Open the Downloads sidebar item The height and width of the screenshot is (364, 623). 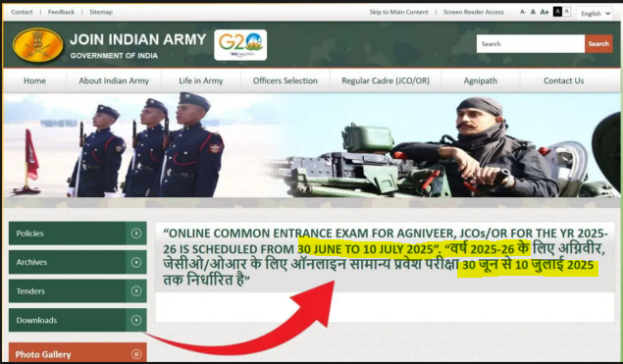point(78,320)
